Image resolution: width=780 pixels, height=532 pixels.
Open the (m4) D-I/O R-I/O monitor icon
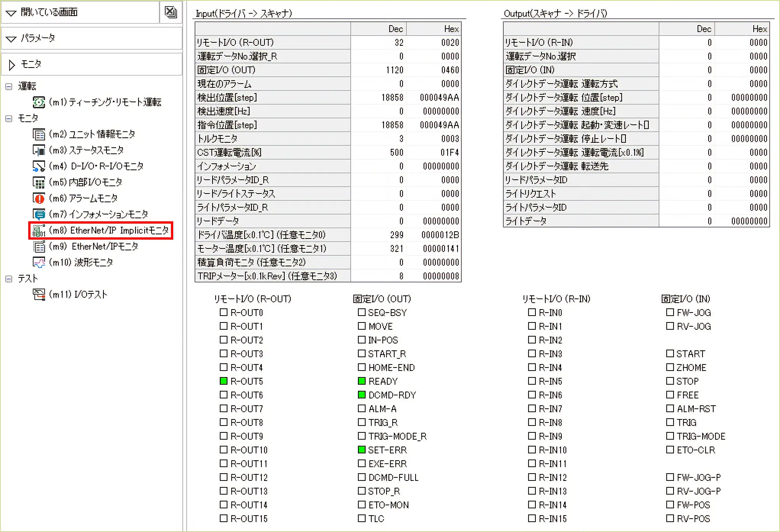click(x=39, y=166)
